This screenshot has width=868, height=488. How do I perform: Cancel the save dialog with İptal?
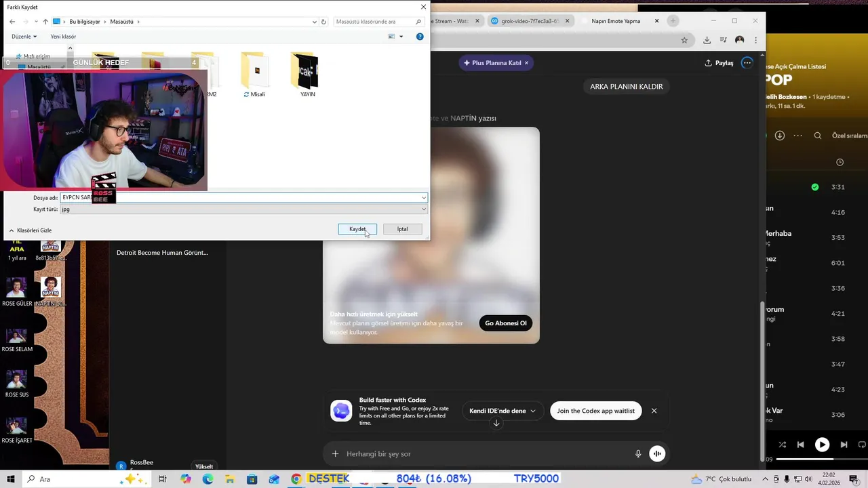(402, 229)
